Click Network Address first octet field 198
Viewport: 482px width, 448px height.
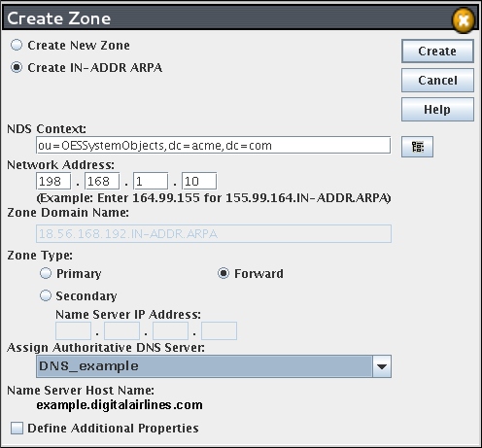point(53,181)
